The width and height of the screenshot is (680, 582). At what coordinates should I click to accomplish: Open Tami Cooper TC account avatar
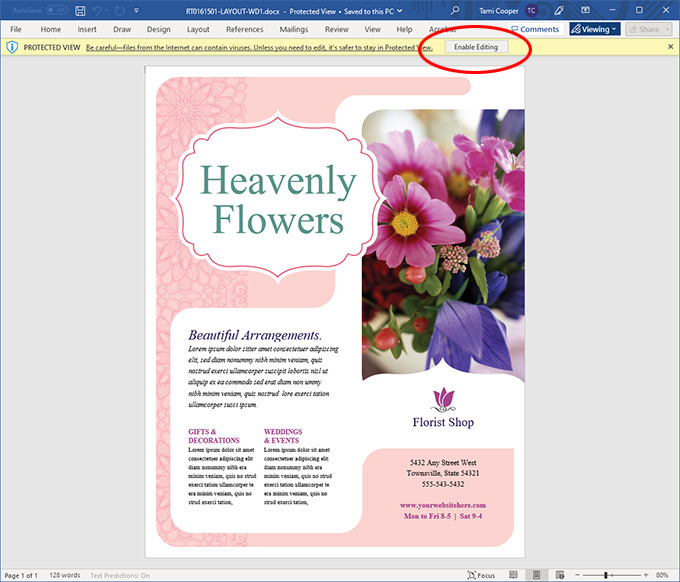(x=532, y=11)
